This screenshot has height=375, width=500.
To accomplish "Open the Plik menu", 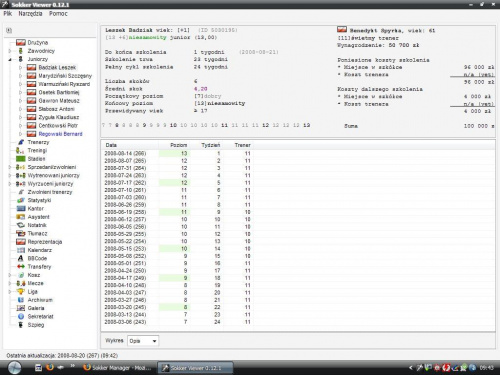I will click(8, 14).
